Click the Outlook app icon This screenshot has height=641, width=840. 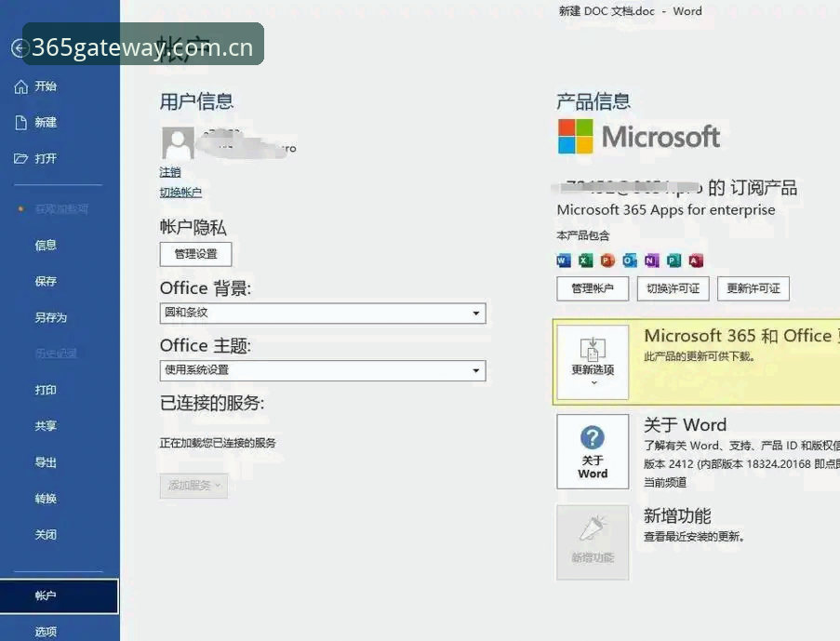(630, 260)
